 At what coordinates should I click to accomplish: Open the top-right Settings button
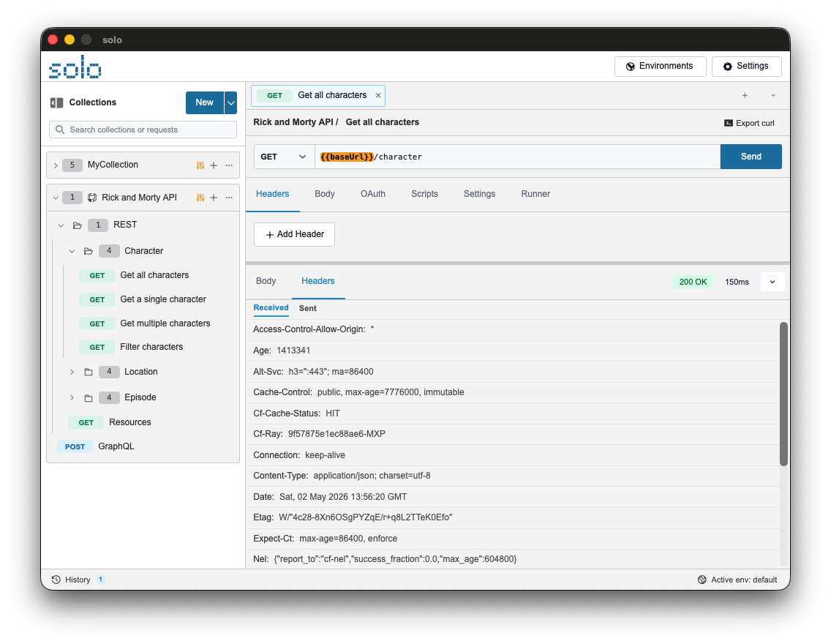[746, 67]
